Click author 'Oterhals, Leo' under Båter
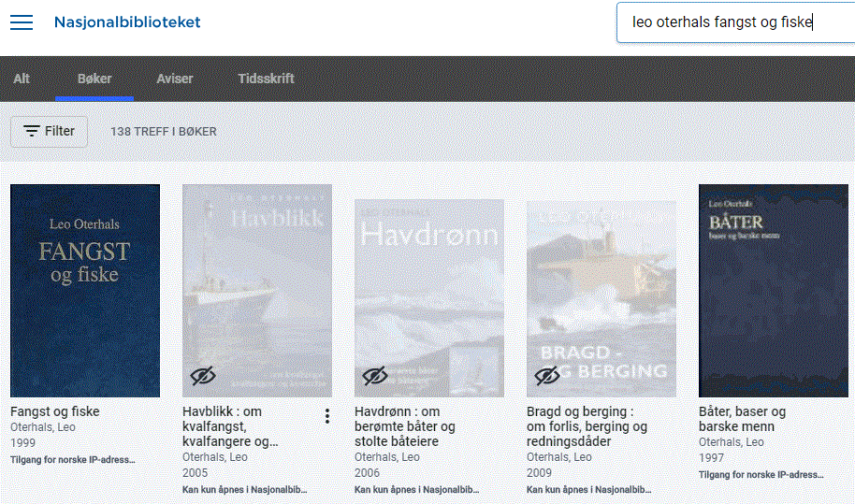The height and width of the screenshot is (504, 855). [x=732, y=442]
